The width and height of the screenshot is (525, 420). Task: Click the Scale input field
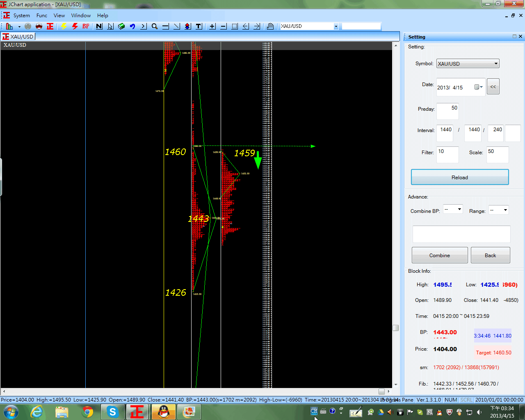(x=498, y=155)
